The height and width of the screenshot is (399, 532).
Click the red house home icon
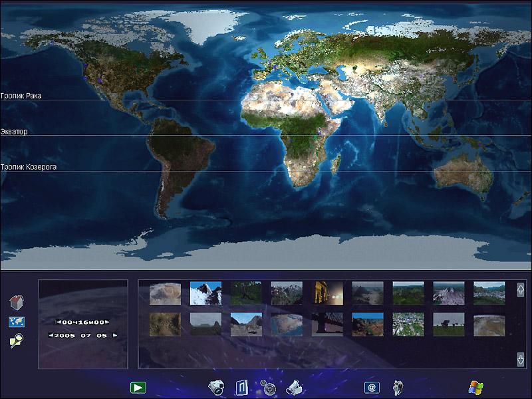16,303
